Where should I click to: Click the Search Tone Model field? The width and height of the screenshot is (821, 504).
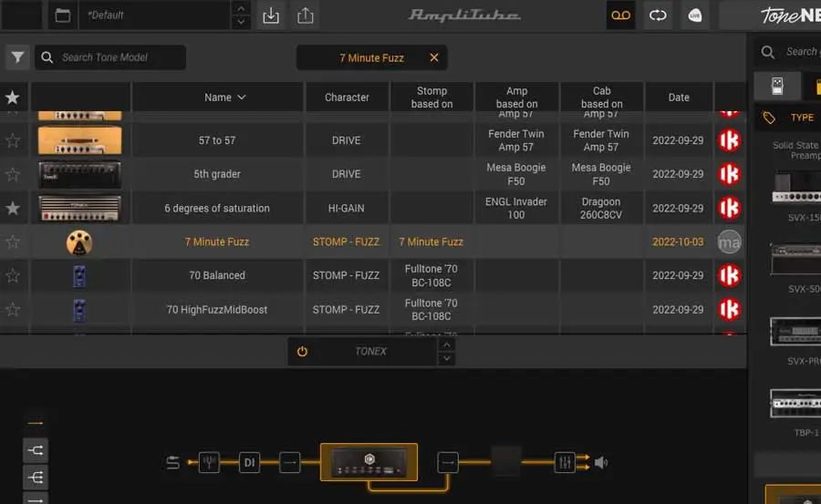tap(110, 57)
